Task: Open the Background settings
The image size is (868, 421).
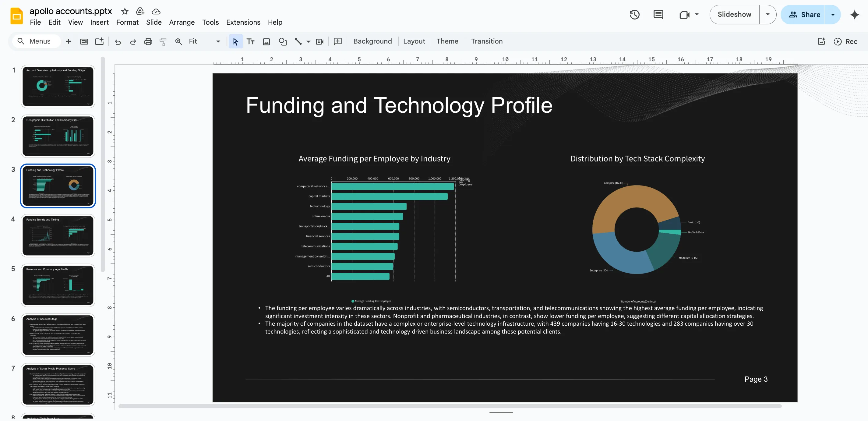Action: pyautogui.click(x=373, y=41)
